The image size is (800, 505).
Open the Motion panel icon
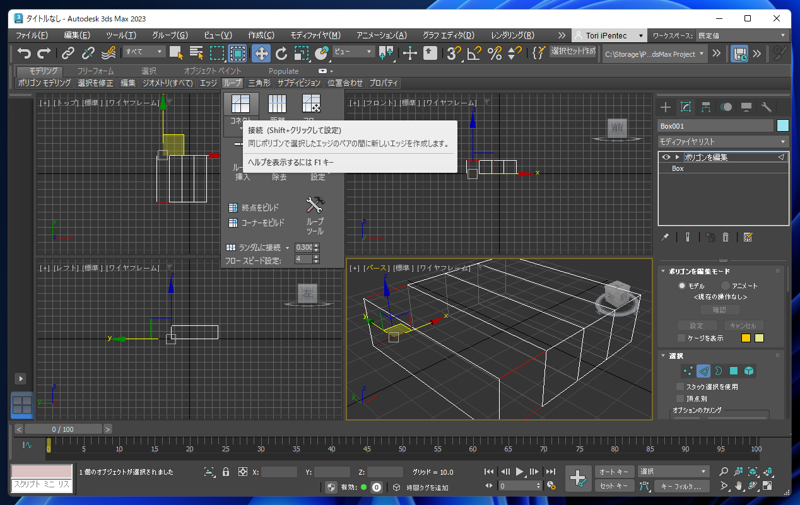pyautogui.click(x=726, y=107)
